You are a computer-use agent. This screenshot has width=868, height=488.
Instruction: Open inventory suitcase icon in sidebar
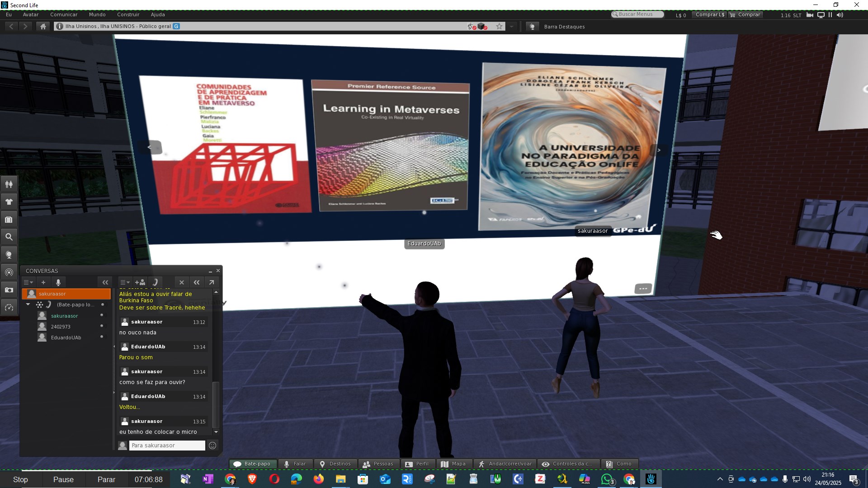pyautogui.click(x=9, y=220)
